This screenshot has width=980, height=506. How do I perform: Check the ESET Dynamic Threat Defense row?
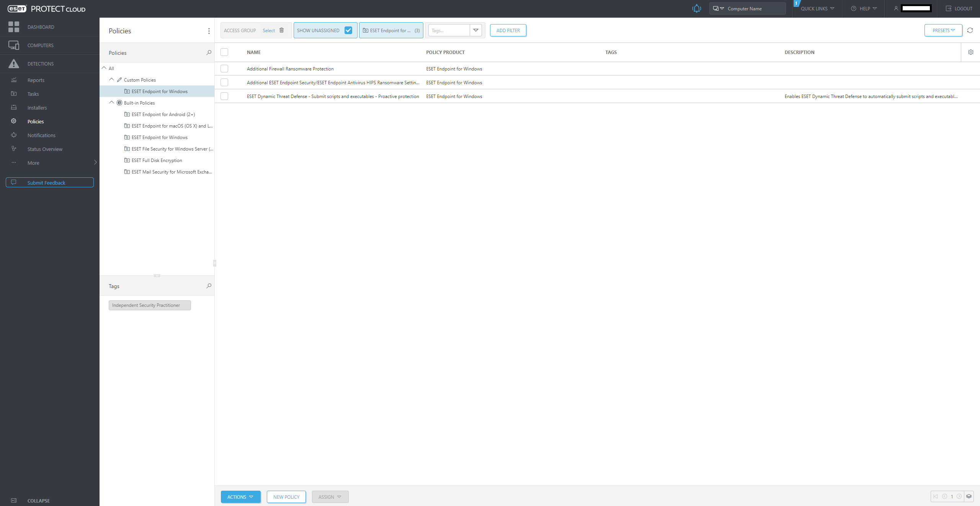[x=224, y=96]
